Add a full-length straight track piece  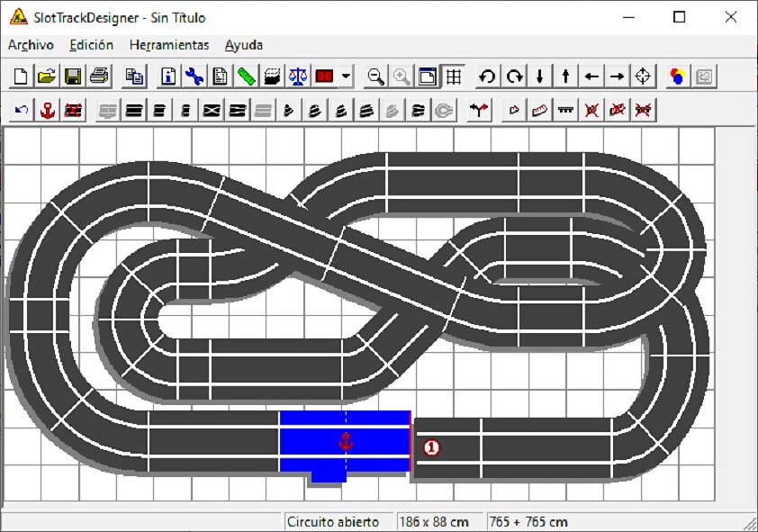(134, 111)
